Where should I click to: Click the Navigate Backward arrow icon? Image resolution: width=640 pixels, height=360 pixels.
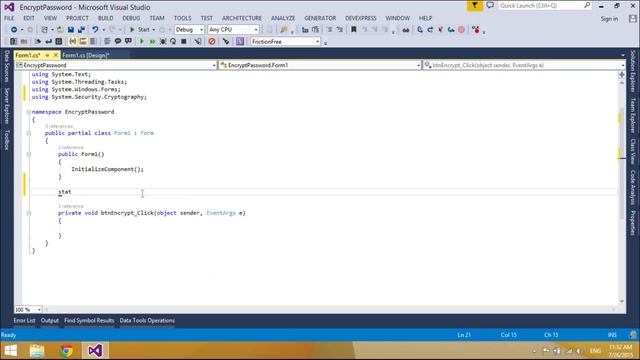pos(13,29)
